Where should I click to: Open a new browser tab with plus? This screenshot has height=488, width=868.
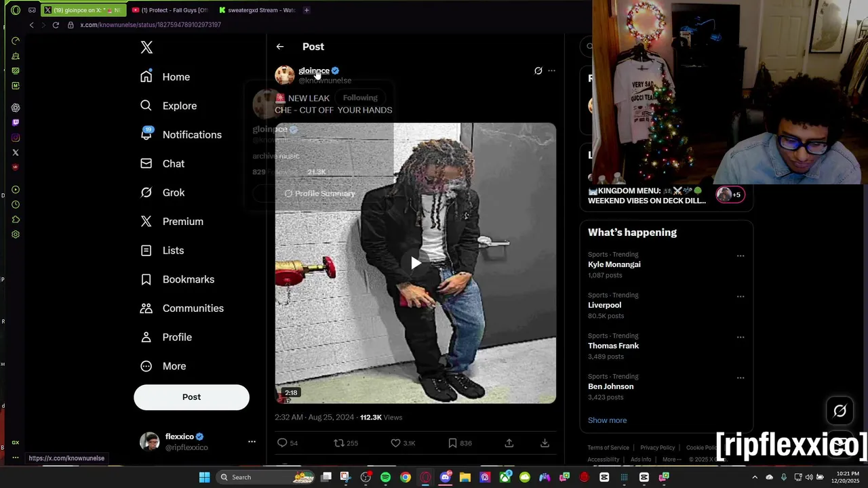(x=307, y=10)
